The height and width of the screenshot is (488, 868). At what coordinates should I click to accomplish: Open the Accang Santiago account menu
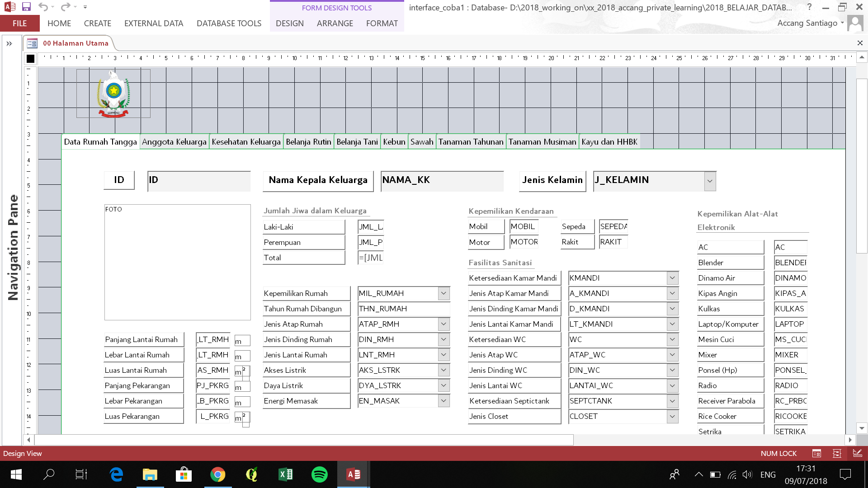pyautogui.click(x=811, y=23)
